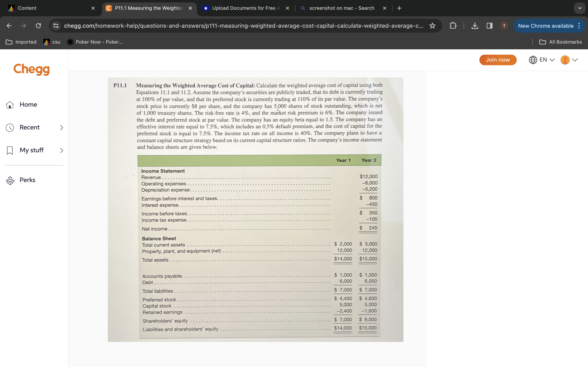Click the T profile icon in the toolbar
588x367 pixels.
click(504, 26)
